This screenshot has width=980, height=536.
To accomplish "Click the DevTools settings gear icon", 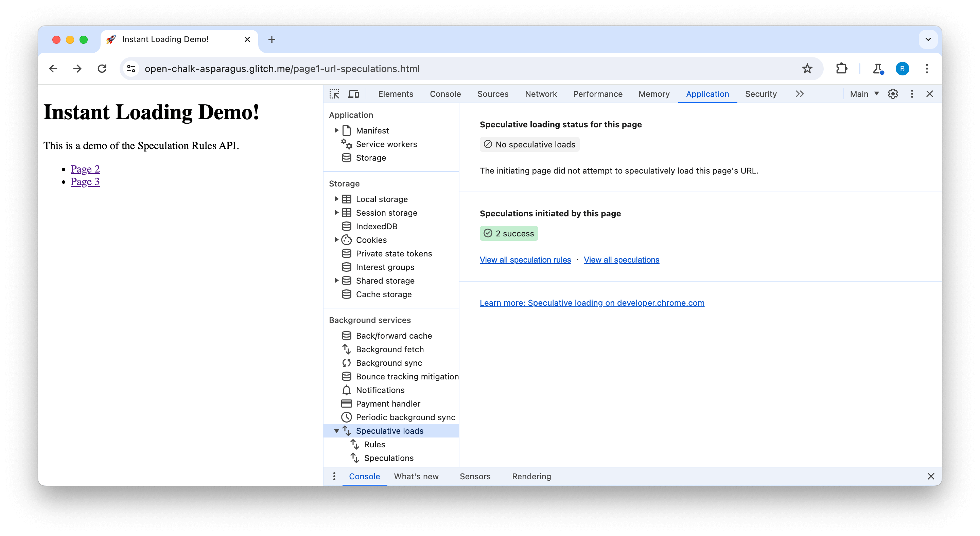I will (x=893, y=94).
